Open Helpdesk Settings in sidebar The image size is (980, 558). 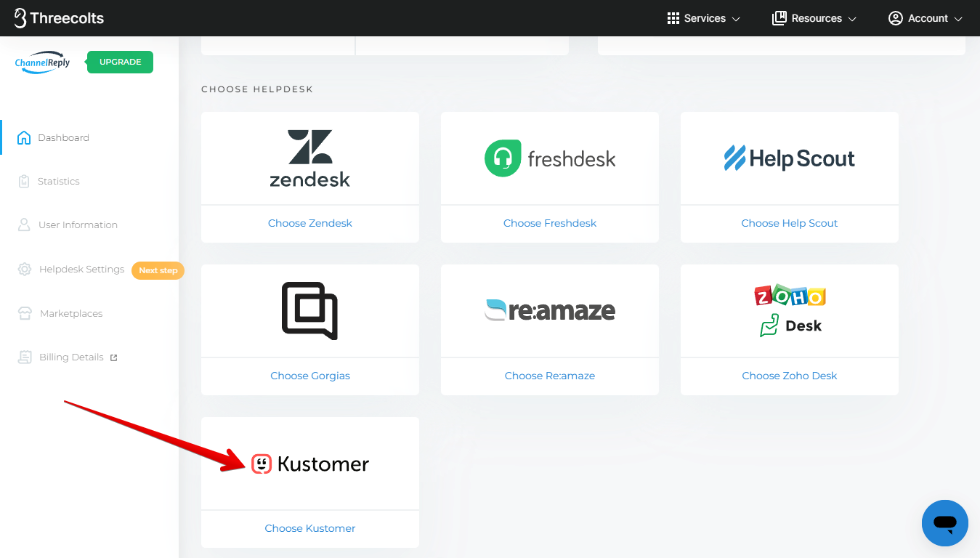click(81, 270)
